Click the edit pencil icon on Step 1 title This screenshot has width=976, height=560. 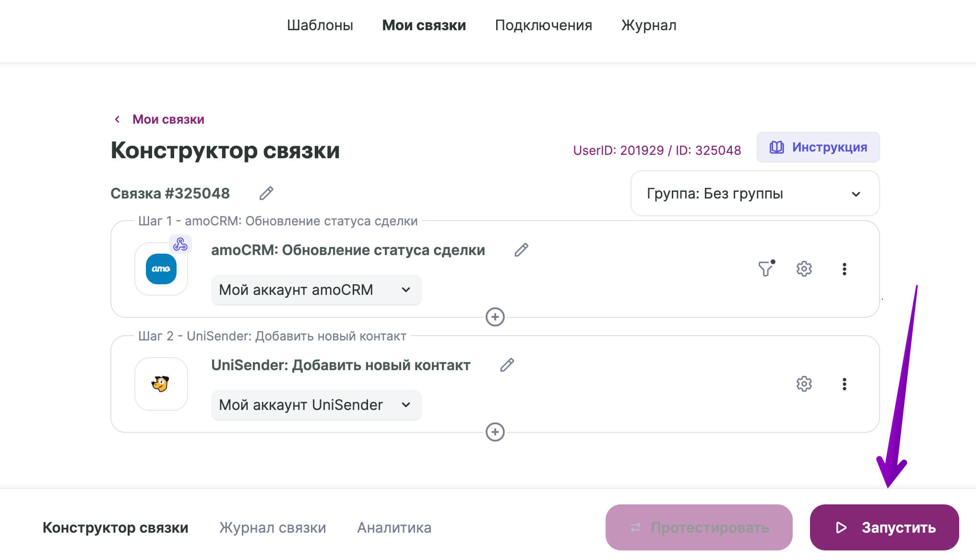pyautogui.click(x=522, y=250)
